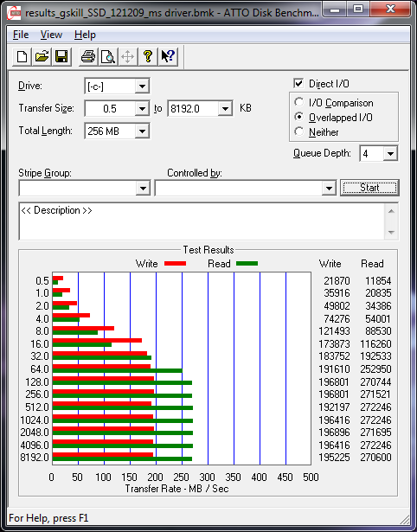Open Print Preview magnifier icon

(108, 56)
